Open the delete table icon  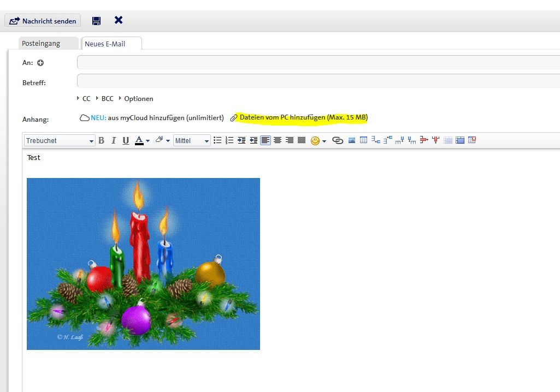tap(471, 140)
